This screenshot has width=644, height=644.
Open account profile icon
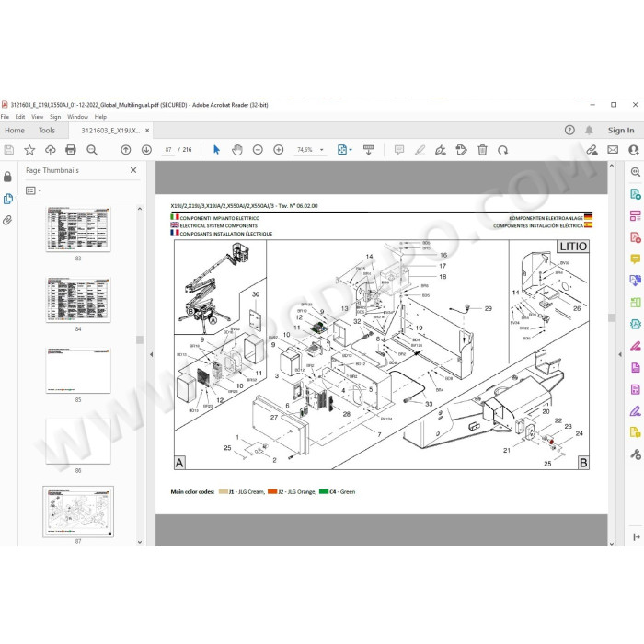[634, 150]
